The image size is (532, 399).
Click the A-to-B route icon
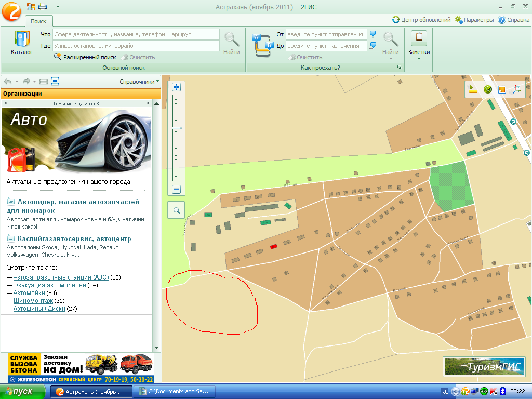click(x=262, y=45)
